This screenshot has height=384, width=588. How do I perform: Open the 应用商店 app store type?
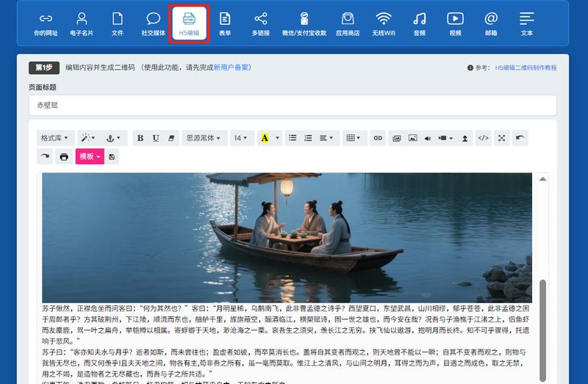click(x=348, y=24)
